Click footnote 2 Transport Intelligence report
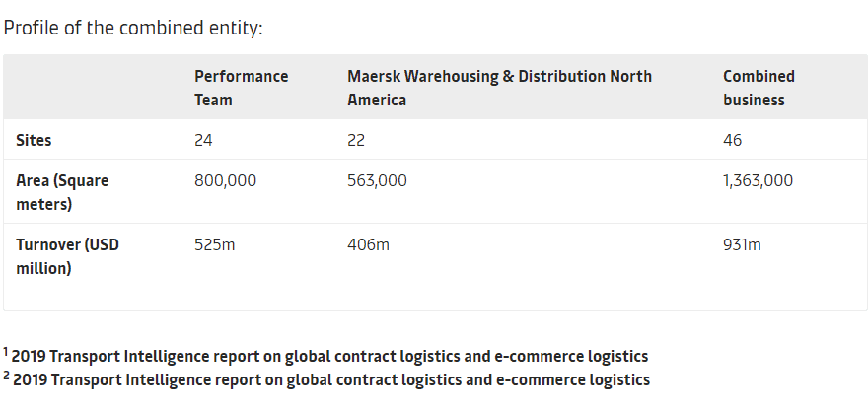Screen dimensions: 868x411 331,380
